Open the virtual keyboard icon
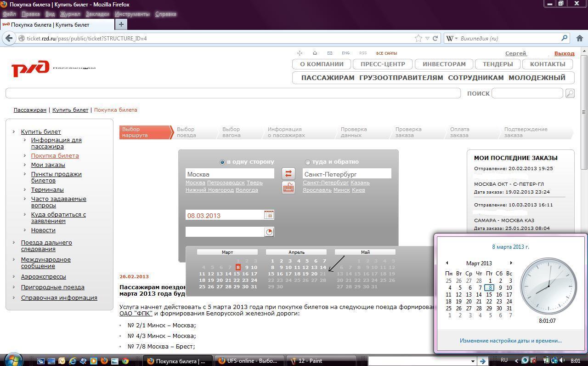This screenshot has height=366, width=588. tap(288, 187)
